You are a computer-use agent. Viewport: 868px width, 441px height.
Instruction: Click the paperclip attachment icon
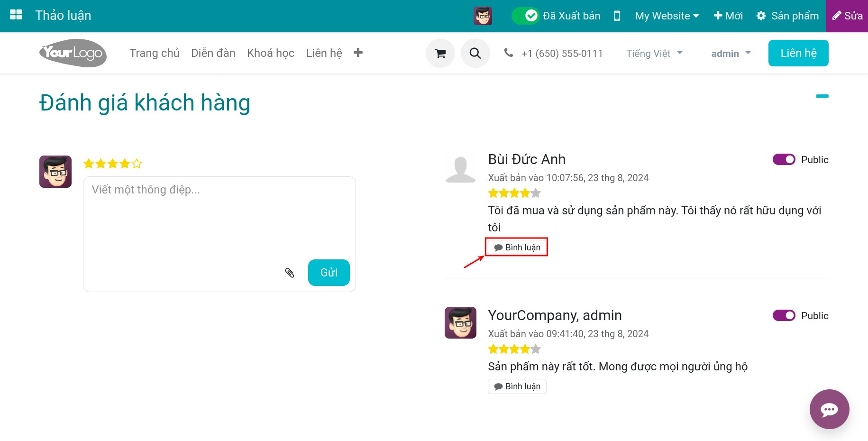[x=290, y=273]
